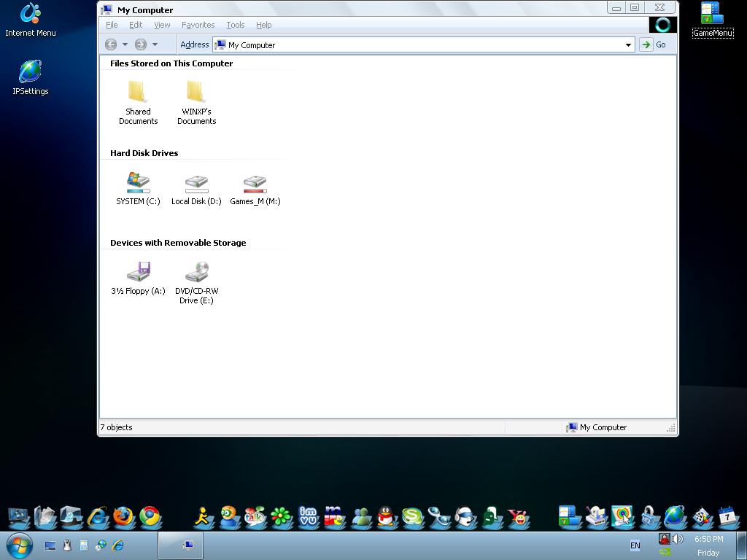Open the Internet Menu desktop icon
Screen dimensions: 747x560
(31, 20)
